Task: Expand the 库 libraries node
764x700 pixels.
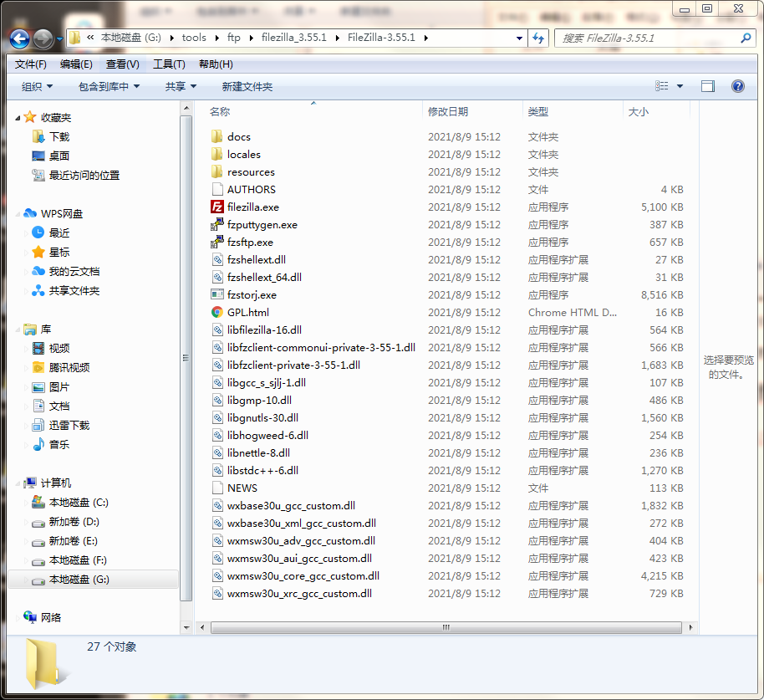Action: (18, 330)
